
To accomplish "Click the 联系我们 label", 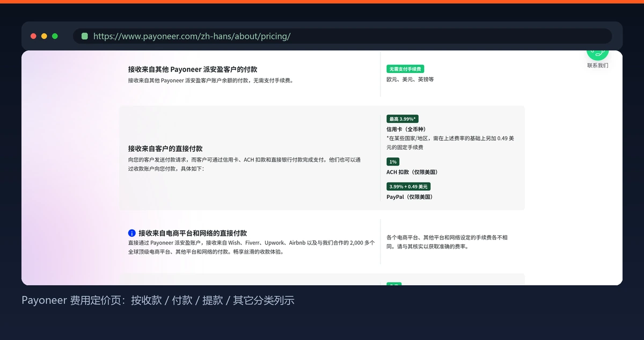I will point(598,66).
